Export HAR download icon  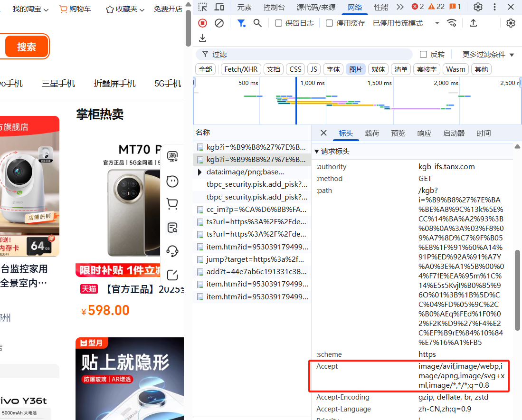point(202,38)
